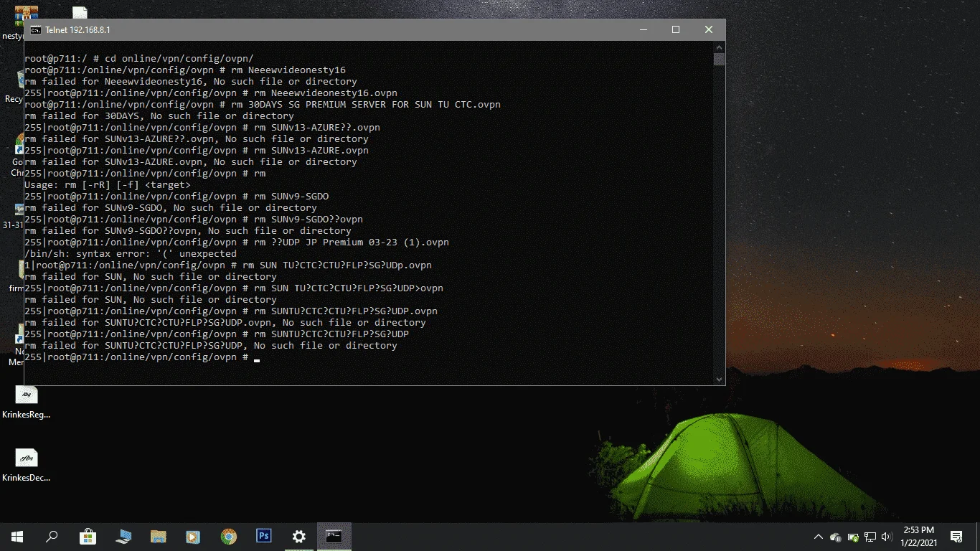Open the clock showing 2:53 PM
980x551 pixels.
(x=919, y=536)
